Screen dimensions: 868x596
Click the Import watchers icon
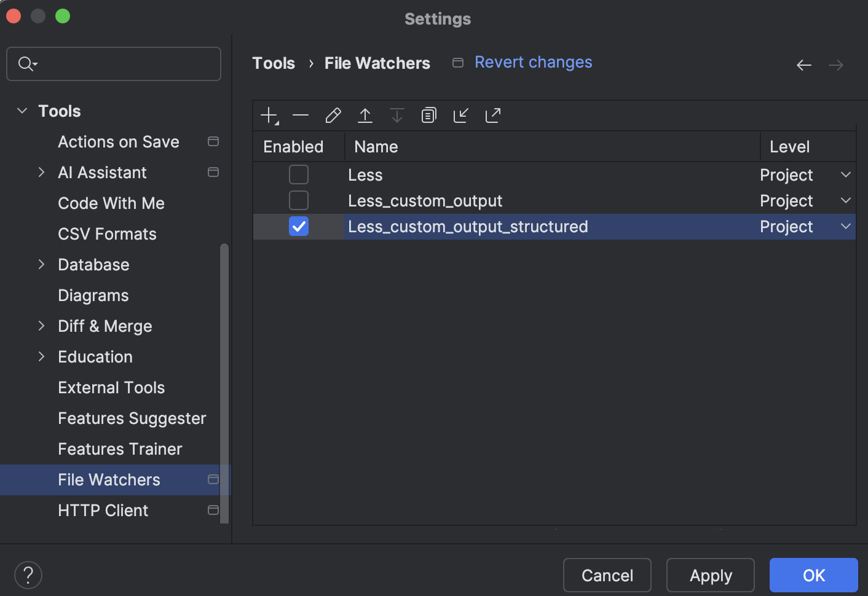460,115
